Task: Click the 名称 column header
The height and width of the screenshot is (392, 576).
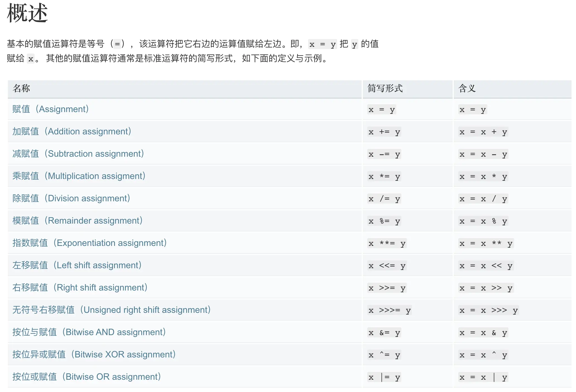Action: [x=21, y=88]
